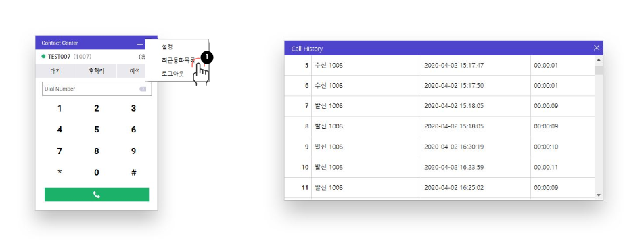Tap keypad digit 2
The image size is (644, 246).
pos(97,109)
